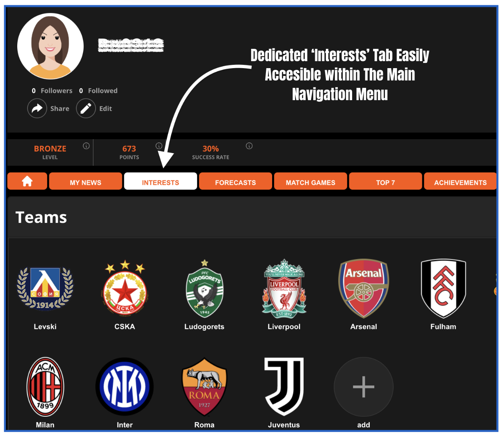This screenshot has height=436, width=504.
Task: Click the Roma team name
Action: [x=204, y=425]
